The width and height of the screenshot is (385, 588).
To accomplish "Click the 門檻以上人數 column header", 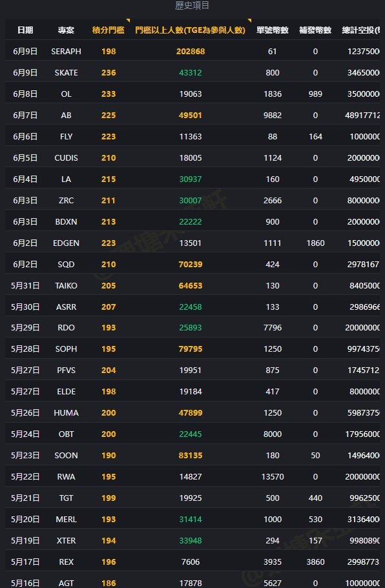I will (191, 30).
